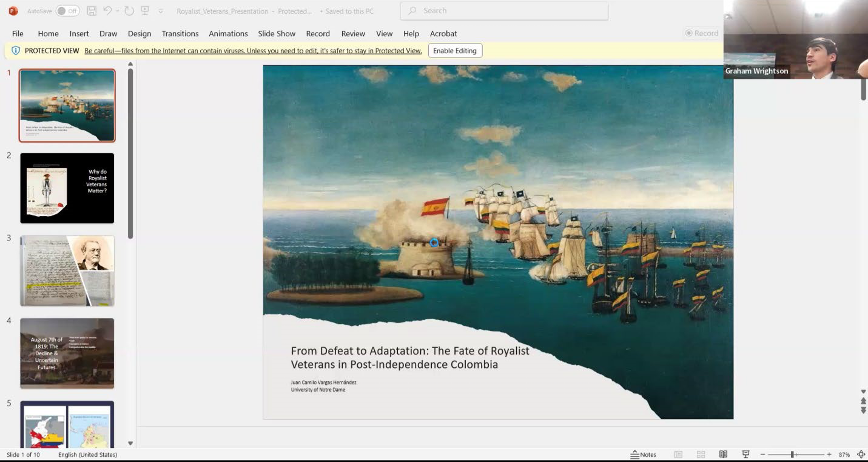Select the Record ribbon tab
Image resolution: width=868 pixels, height=462 pixels.
coord(318,34)
